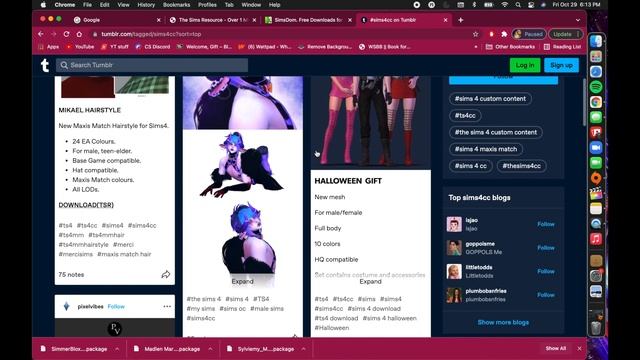This screenshot has width=640, height=360.
Task: Open Zoom from the dock
Action: tap(596, 148)
